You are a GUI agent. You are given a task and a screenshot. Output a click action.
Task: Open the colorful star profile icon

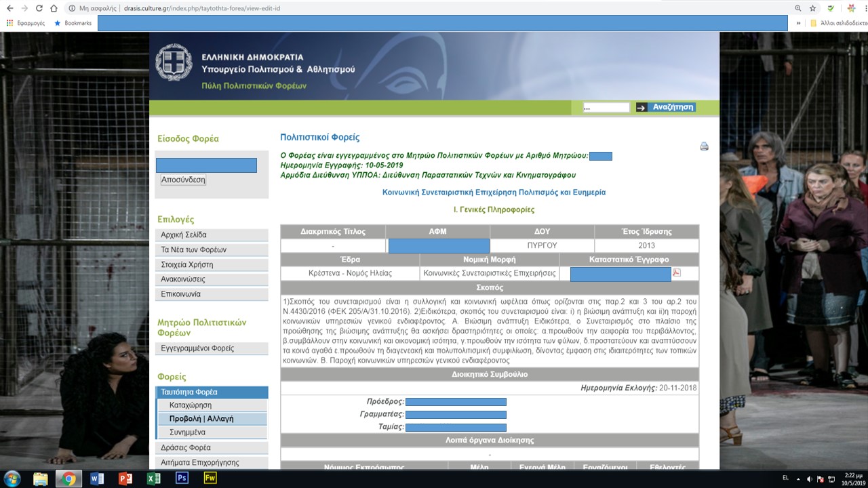pyautogui.click(x=852, y=8)
